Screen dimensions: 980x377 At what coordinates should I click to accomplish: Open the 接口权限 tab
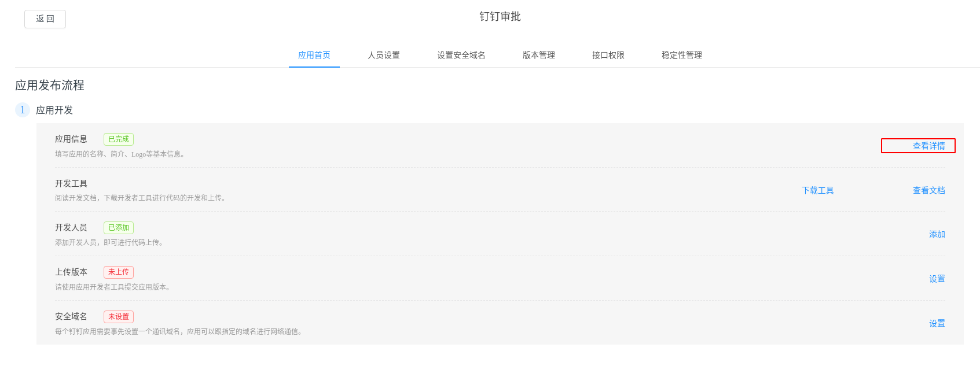click(x=608, y=56)
